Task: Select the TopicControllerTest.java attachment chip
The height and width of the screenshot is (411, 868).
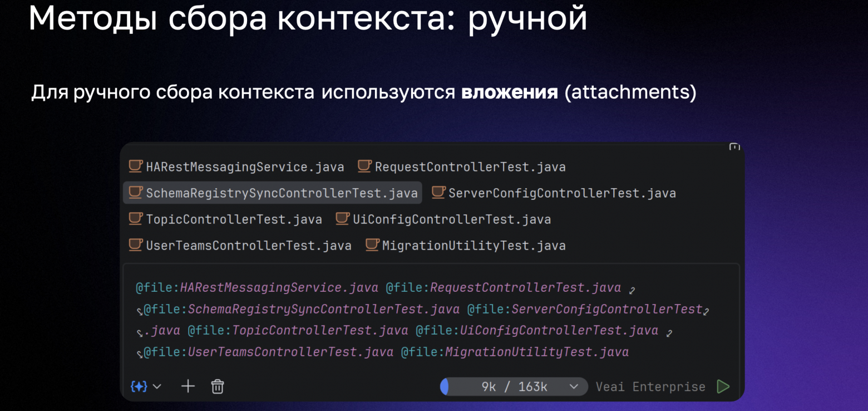Action: click(x=225, y=219)
